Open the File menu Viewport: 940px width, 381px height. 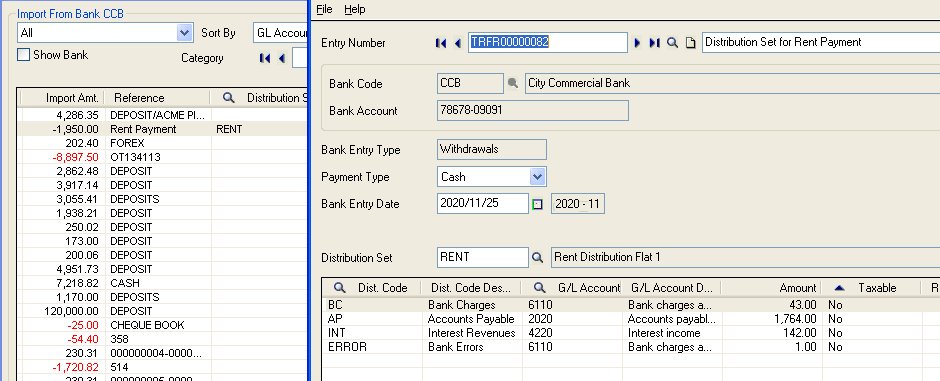(x=324, y=9)
